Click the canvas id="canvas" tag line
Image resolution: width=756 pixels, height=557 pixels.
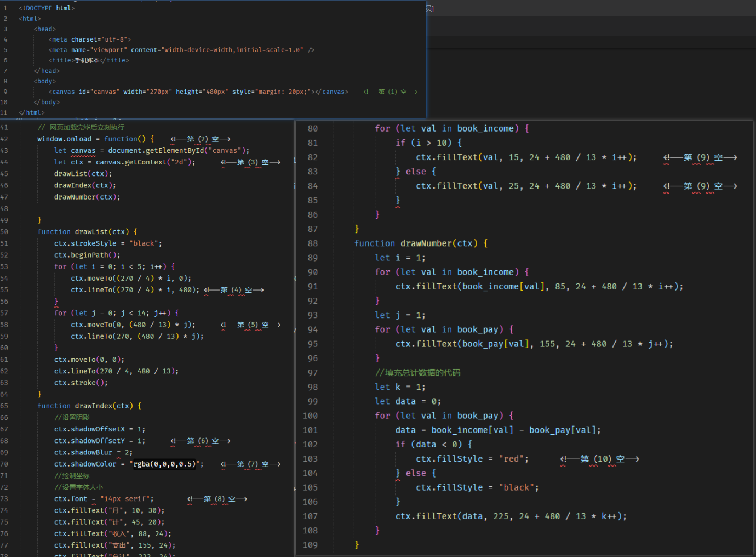coord(198,92)
